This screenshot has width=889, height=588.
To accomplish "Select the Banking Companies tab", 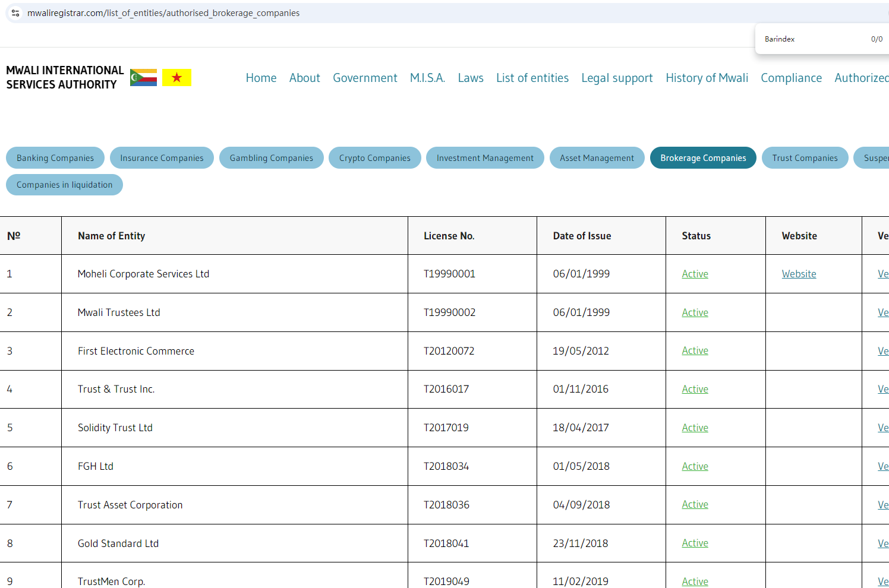I will point(55,158).
